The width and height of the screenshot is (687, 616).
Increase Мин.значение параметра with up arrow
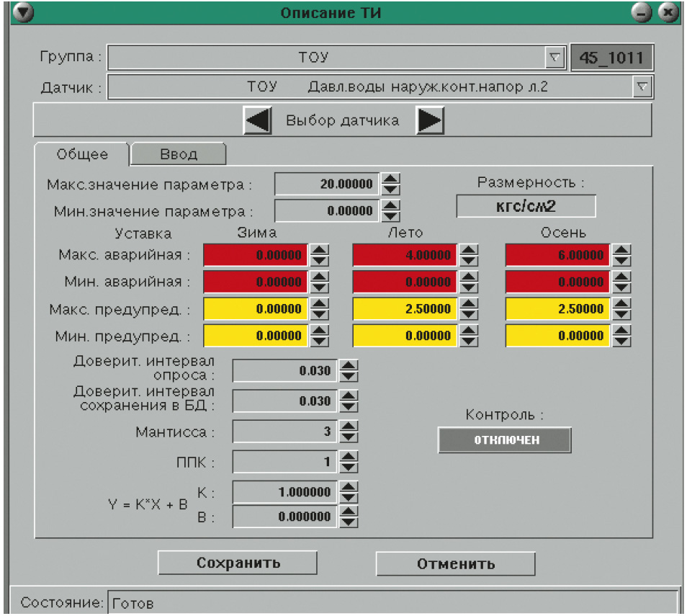click(390, 205)
